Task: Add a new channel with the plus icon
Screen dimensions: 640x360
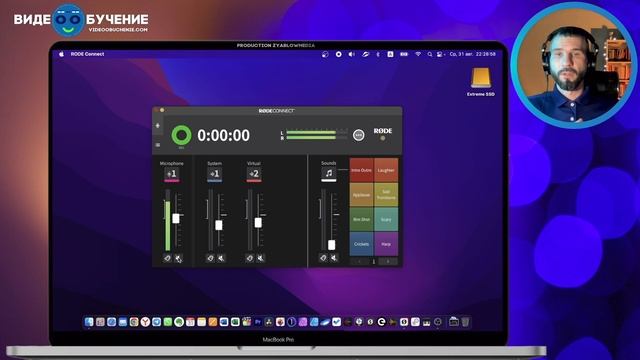Action: pyautogui.click(x=158, y=126)
